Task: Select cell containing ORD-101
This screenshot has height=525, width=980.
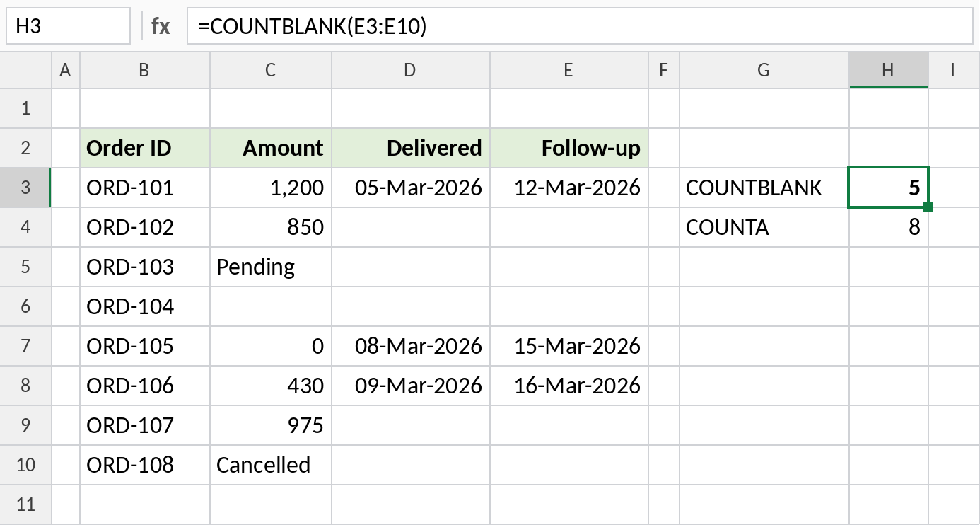Action: coord(145,187)
